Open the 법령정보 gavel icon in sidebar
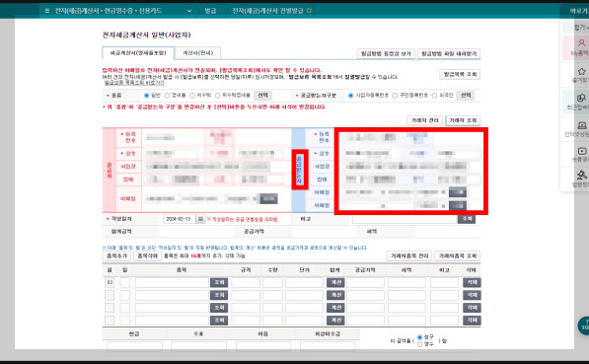Screen dimensions: 589x364 581,175
